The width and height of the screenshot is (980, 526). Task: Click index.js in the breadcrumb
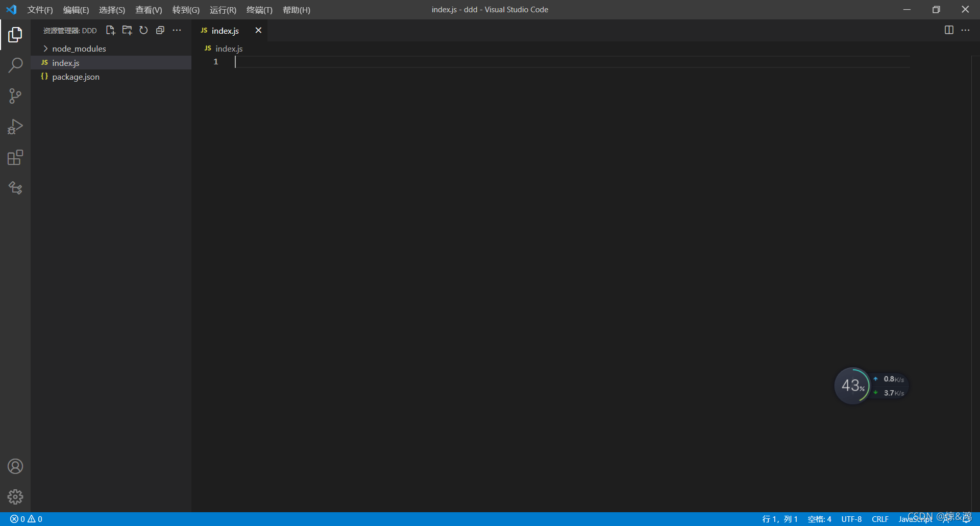pos(229,49)
